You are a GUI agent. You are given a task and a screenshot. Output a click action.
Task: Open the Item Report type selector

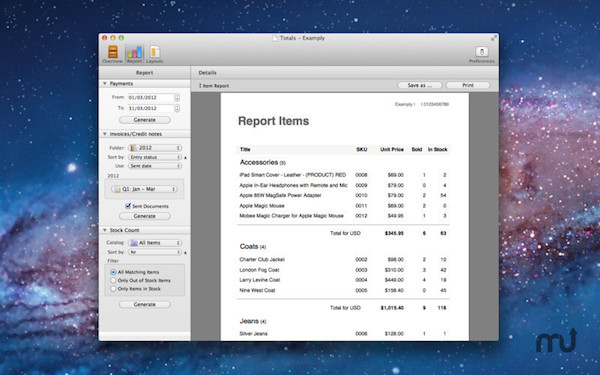pyautogui.click(x=214, y=86)
